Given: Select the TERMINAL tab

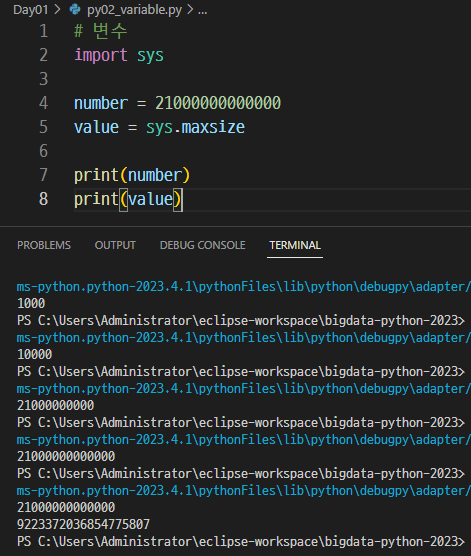Looking at the screenshot, I should click(295, 245).
